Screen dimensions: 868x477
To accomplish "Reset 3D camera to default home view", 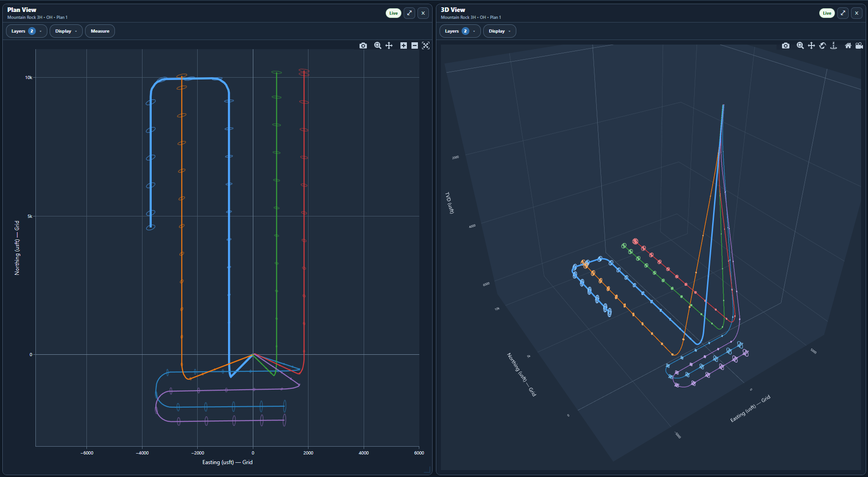I will click(848, 45).
